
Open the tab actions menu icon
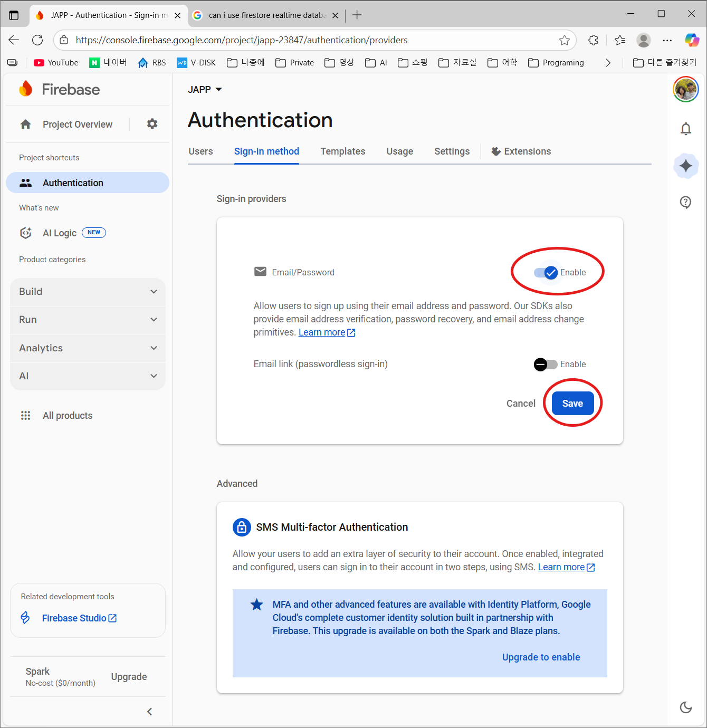14,15
